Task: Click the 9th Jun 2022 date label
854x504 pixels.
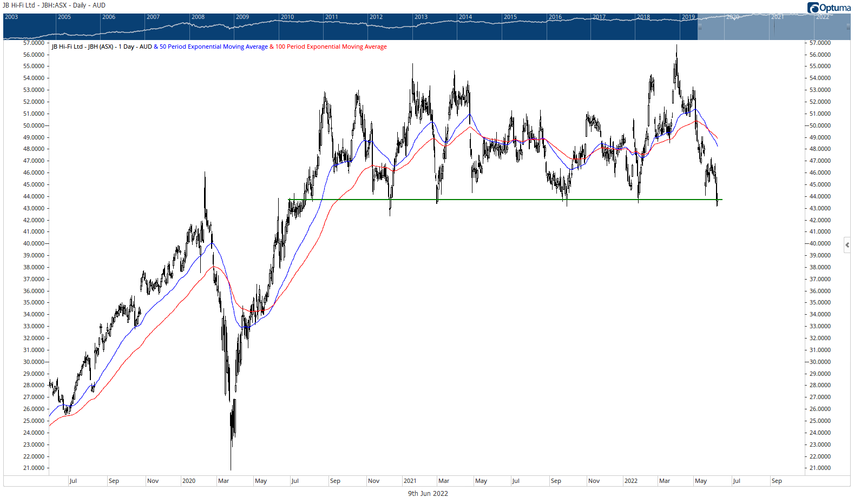Action: (428, 493)
